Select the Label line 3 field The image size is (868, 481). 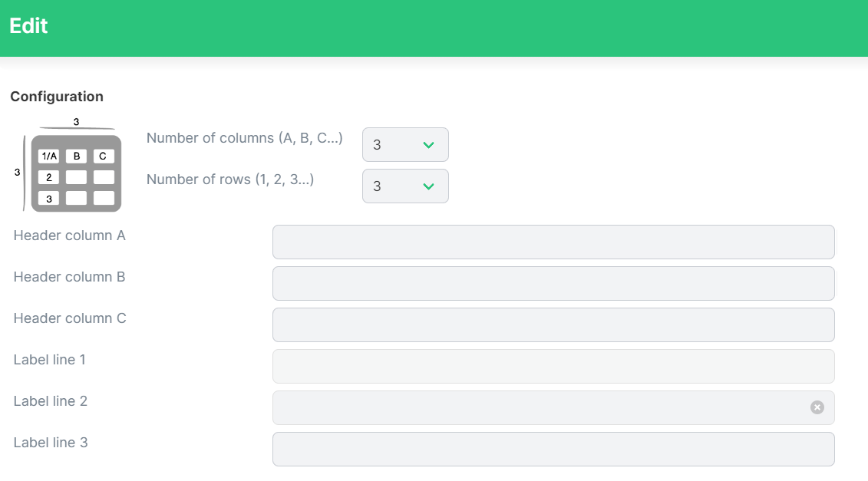click(x=553, y=450)
